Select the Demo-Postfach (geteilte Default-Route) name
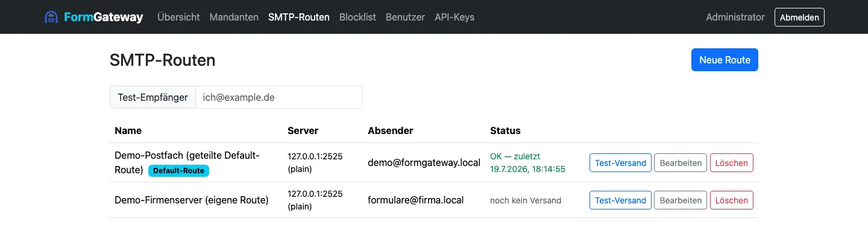 tap(187, 162)
